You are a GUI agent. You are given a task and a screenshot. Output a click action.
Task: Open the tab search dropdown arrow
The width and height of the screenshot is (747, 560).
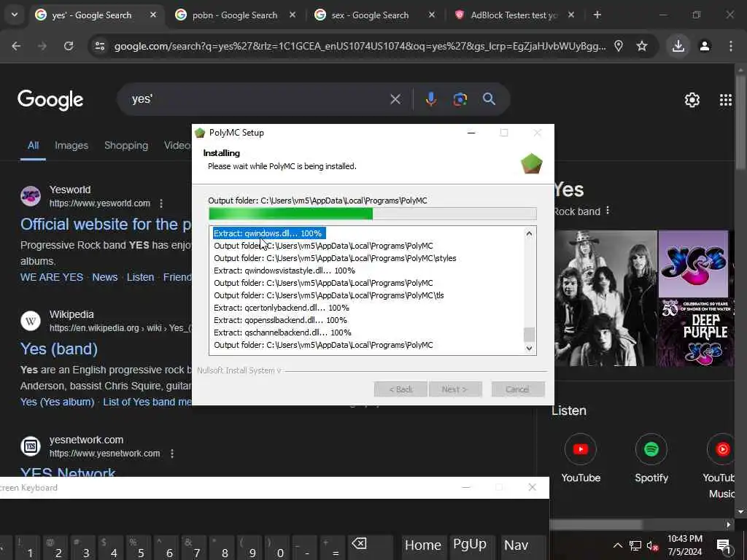pyautogui.click(x=15, y=15)
